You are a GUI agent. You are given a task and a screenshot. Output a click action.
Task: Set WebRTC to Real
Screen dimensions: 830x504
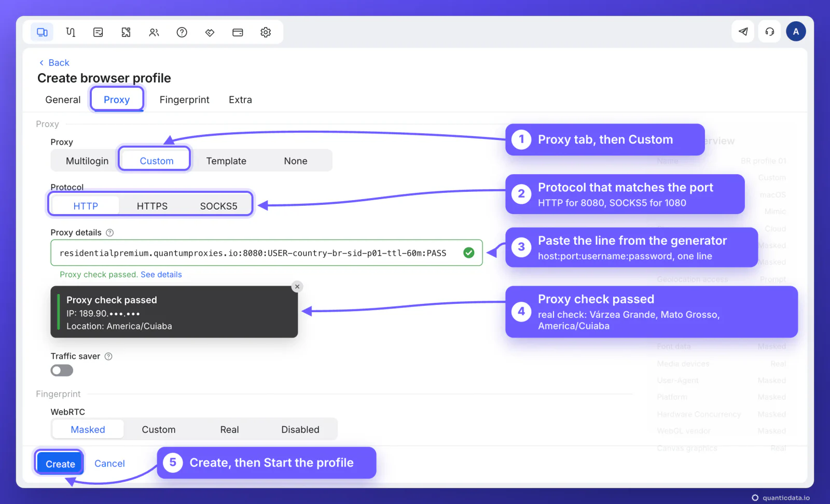click(229, 429)
